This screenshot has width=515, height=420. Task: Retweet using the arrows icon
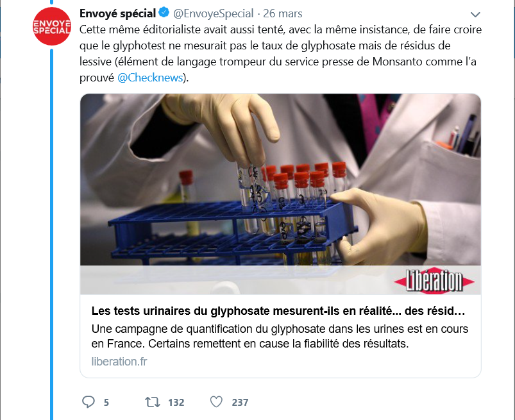tap(153, 402)
